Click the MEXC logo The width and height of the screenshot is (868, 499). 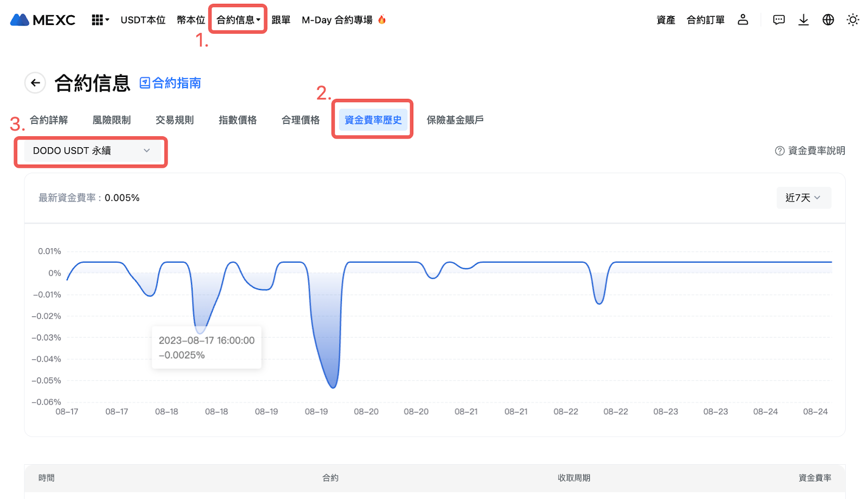[43, 20]
